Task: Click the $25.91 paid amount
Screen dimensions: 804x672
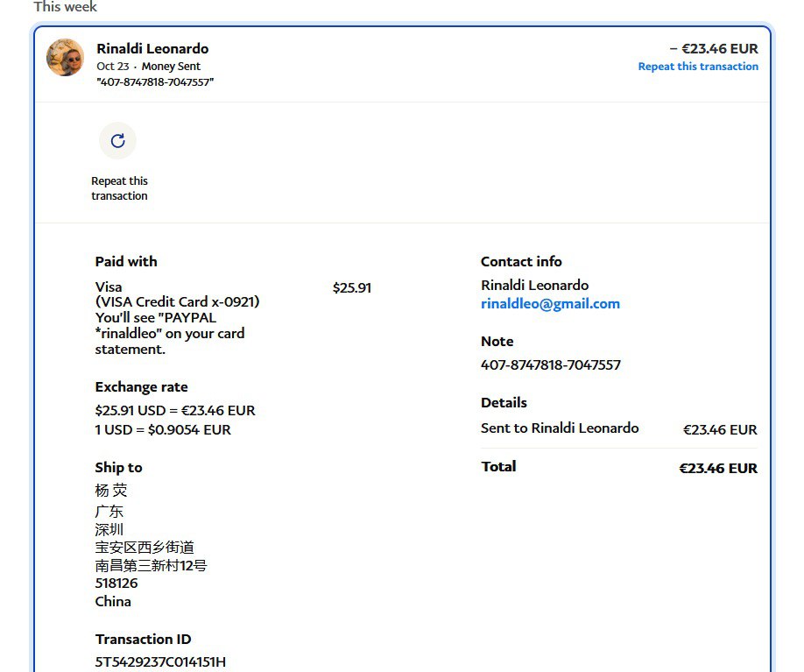Action: pyautogui.click(x=352, y=287)
